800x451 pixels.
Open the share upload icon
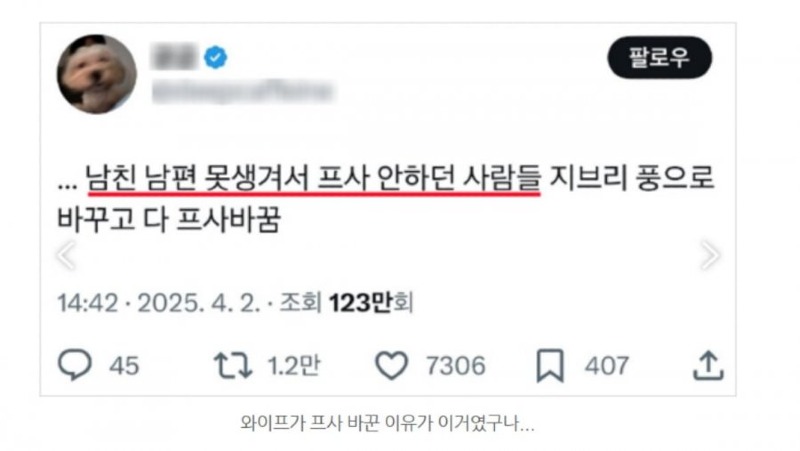(708, 365)
